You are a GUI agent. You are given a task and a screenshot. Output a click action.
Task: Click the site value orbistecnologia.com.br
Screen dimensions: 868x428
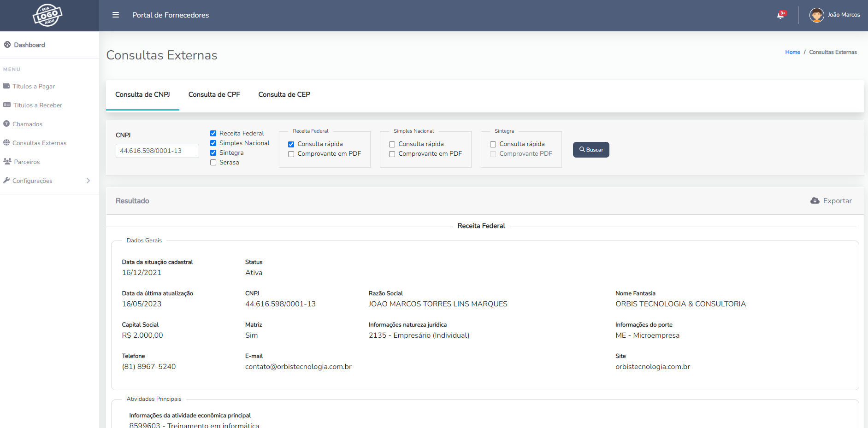653,367
